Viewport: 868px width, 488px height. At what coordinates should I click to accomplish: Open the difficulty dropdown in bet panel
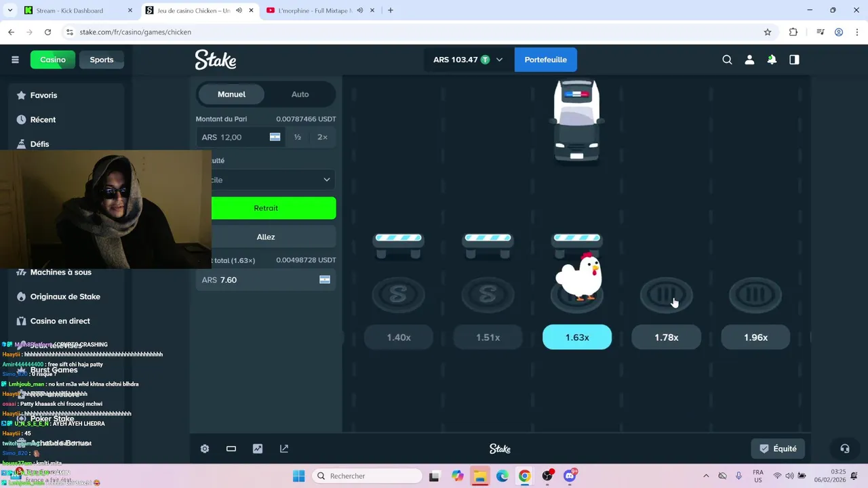[x=266, y=180]
